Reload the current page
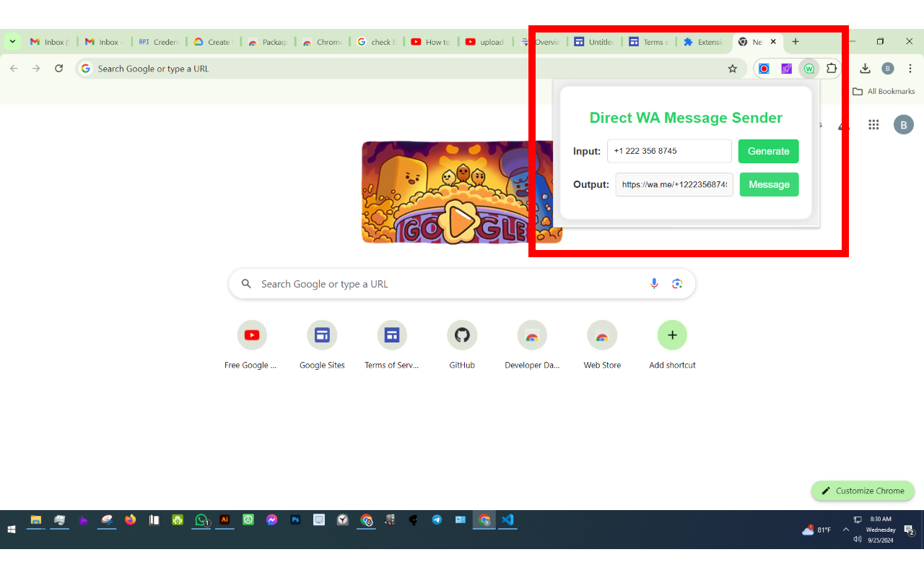Viewport: 924px width, 578px height. [59, 69]
